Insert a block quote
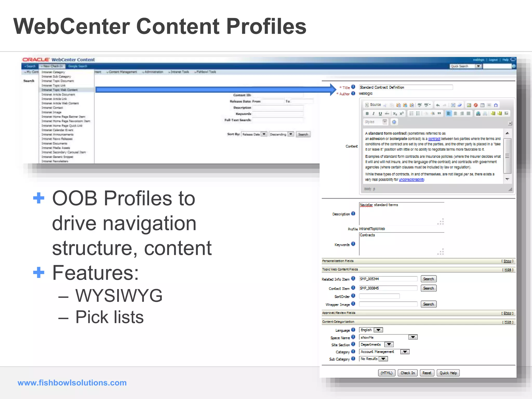 tap(439, 114)
